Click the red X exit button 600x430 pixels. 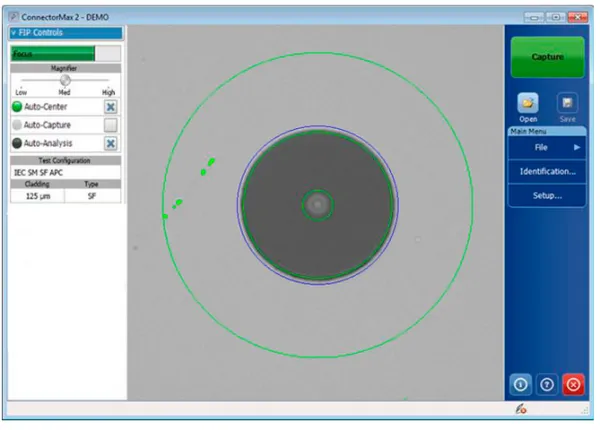tap(572, 384)
